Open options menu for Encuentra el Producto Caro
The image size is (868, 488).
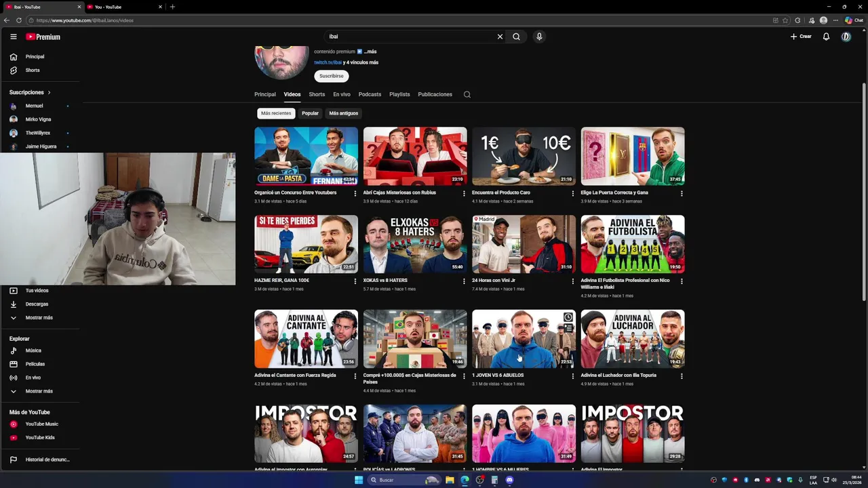click(572, 193)
